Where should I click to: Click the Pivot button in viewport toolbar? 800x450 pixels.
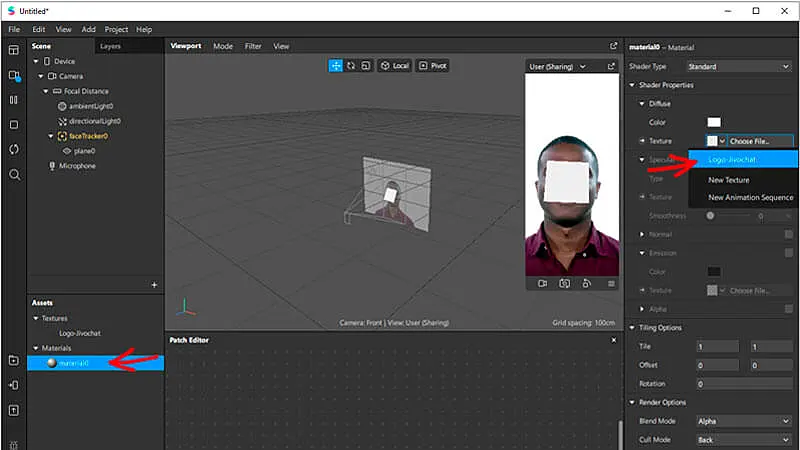434,65
